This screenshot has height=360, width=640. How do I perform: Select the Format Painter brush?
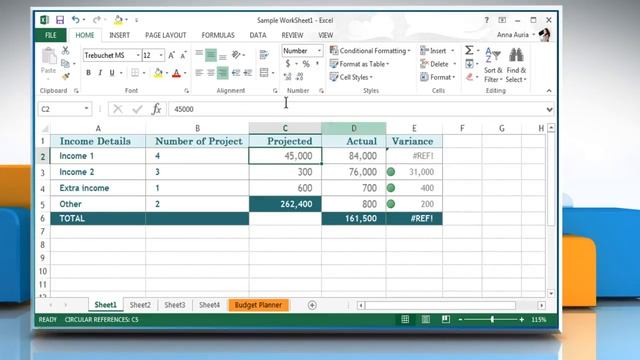click(65, 76)
